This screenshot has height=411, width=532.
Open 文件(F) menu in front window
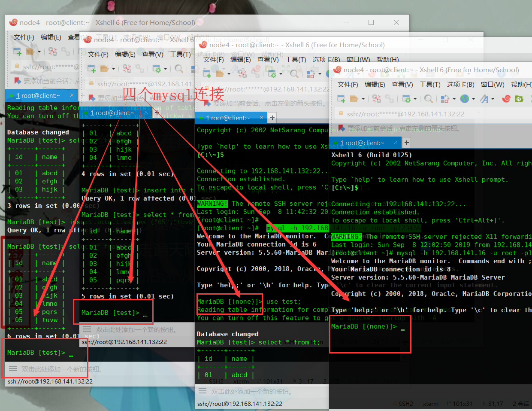pyautogui.click(x=348, y=85)
